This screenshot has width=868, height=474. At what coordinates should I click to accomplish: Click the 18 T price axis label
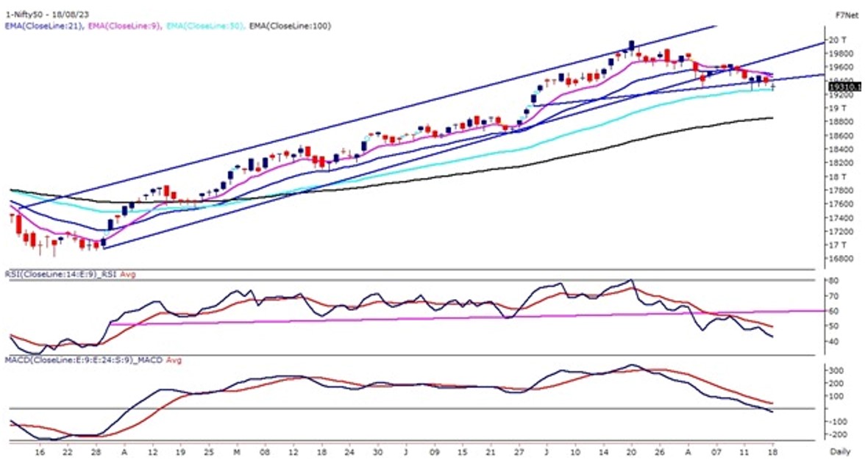(x=838, y=176)
